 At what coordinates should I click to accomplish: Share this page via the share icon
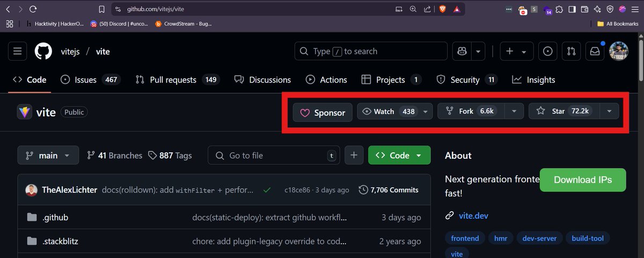pyautogui.click(x=427, y=9)
